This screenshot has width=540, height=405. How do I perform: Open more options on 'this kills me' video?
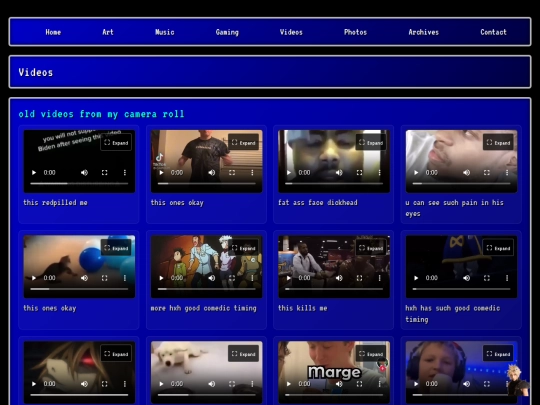[x=380, y=278]
